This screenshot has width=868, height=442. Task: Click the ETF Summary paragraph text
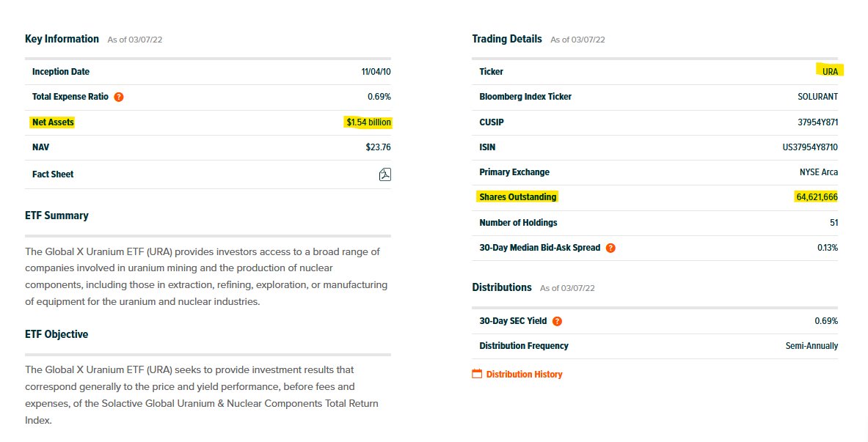coord(206,276)
